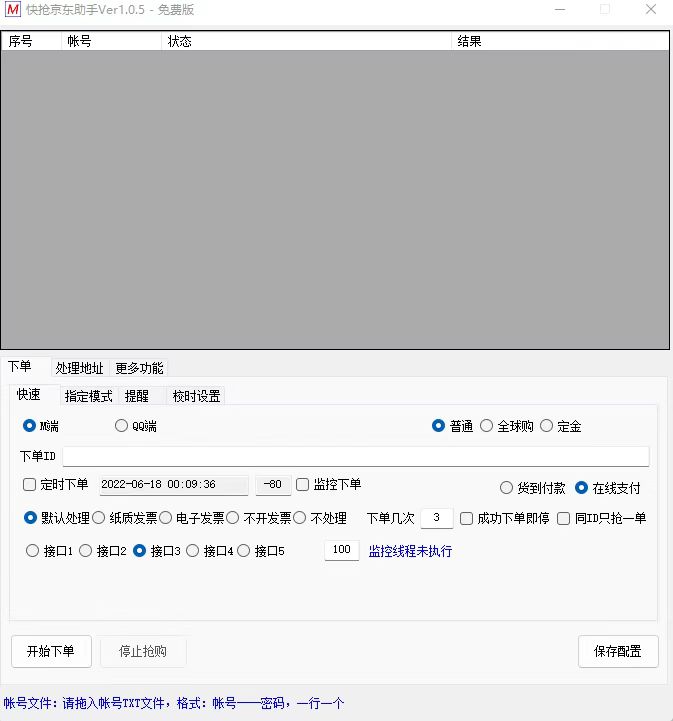Image resolution: width=673 pixels, height=721 pixels.
Task: Click the 监控线程未执行 status link
Action: click(410, 551)
